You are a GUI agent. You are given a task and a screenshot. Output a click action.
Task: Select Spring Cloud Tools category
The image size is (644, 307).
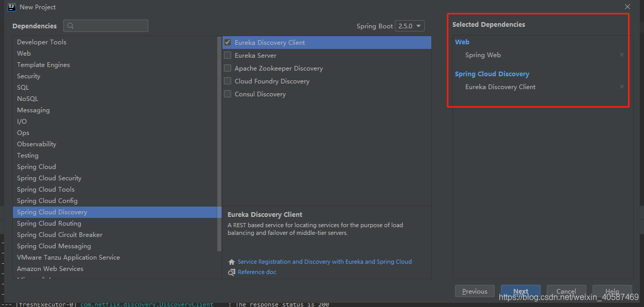[x=115, y=190]
